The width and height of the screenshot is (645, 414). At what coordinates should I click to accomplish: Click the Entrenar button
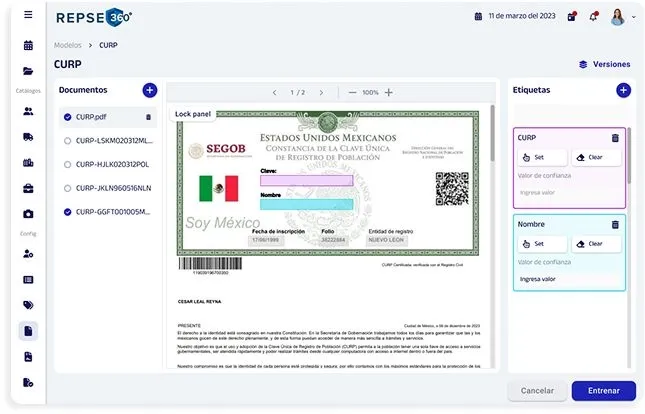[x=603, y=391]
